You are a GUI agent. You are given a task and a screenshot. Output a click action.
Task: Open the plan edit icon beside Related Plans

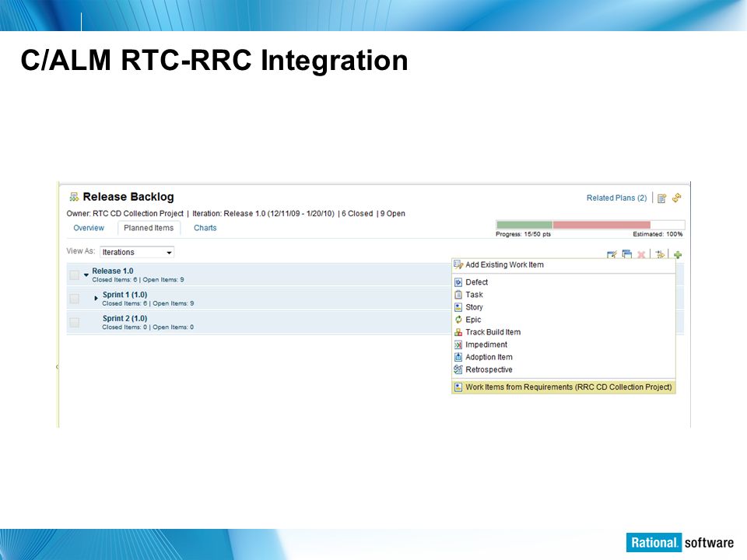coord(661,198)
